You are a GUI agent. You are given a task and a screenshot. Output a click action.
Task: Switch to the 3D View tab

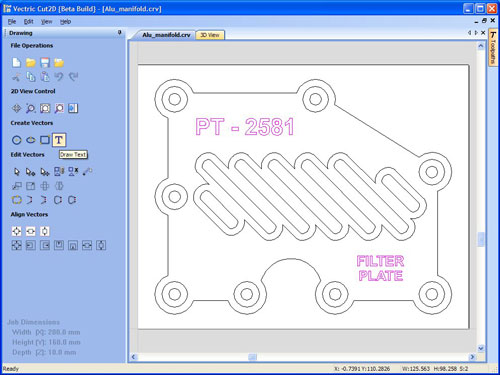[x=210, y=35]
